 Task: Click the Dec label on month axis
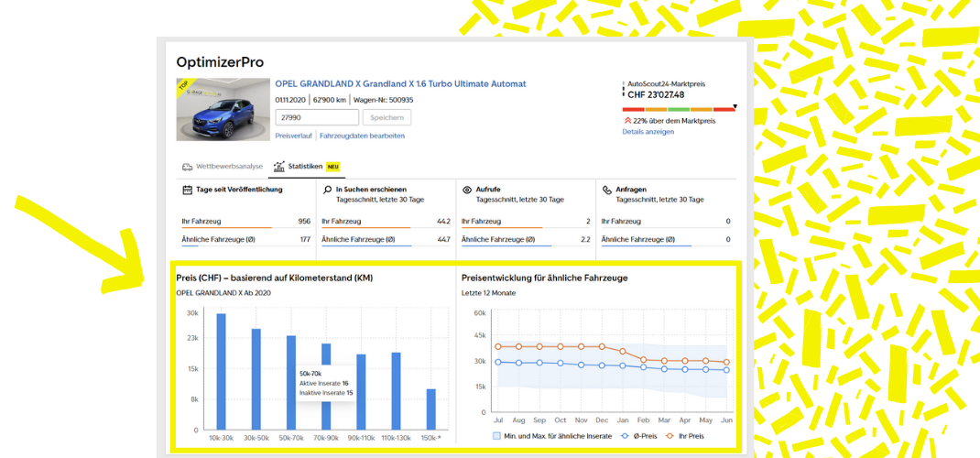point(602,420)
